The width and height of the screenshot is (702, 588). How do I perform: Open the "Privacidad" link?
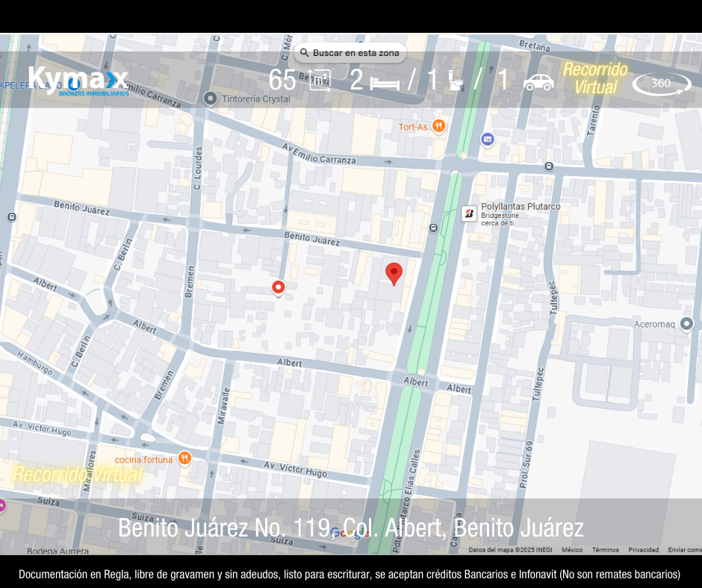643,549
